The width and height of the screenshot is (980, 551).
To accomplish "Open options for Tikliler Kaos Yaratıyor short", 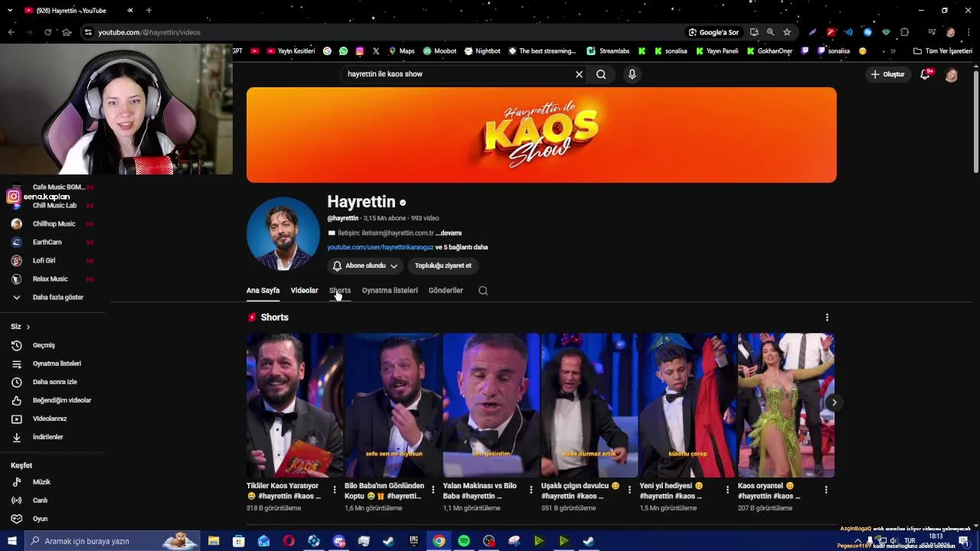I will coord(335,490).
